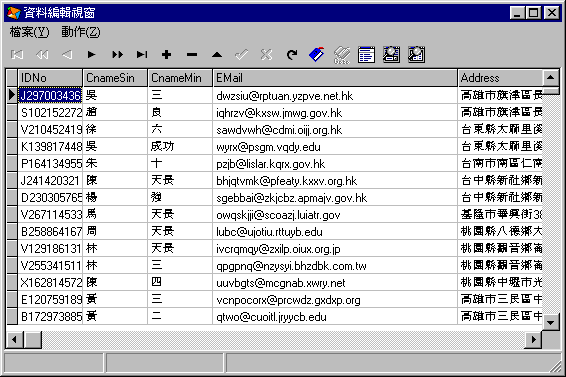Viewport: 566px width, 377px height.
Task: Select email dwzsiu@rptuan.yzpve.net.hk
Action: coord(335,96)
